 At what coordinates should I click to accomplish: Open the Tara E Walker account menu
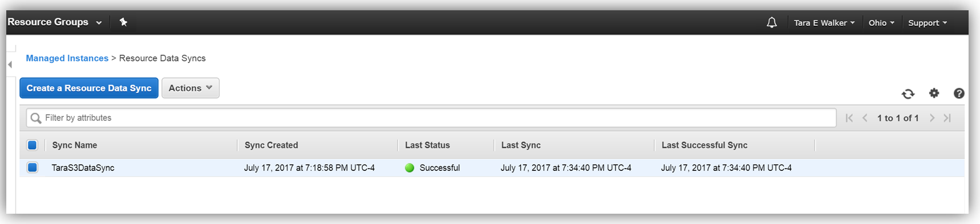click(824, 23)
